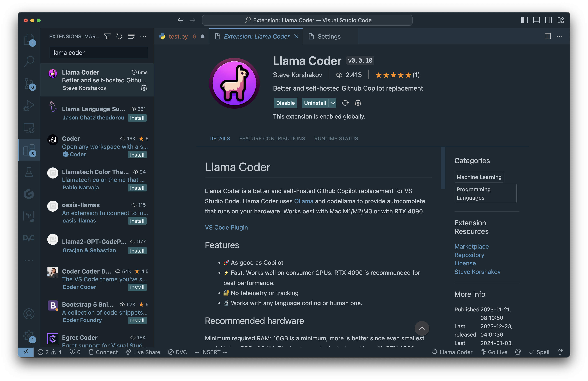Switch to Feature Contributions tab
The height and width of the screenshot is (381, 588).
point(272,139)
